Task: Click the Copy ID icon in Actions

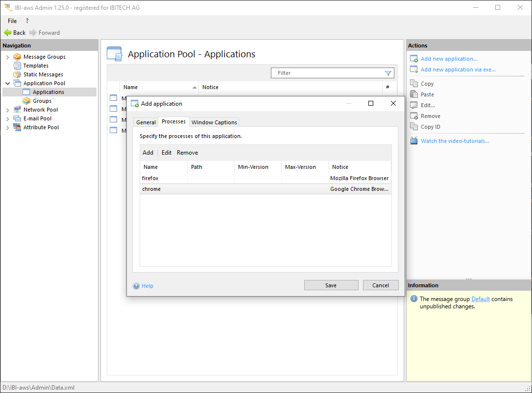Action: click(414, 127)
